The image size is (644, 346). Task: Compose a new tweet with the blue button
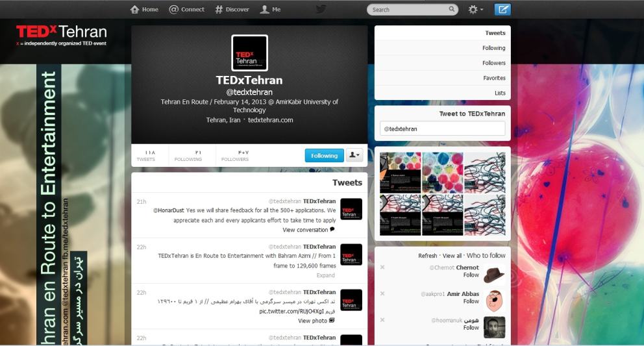[502, 10]
